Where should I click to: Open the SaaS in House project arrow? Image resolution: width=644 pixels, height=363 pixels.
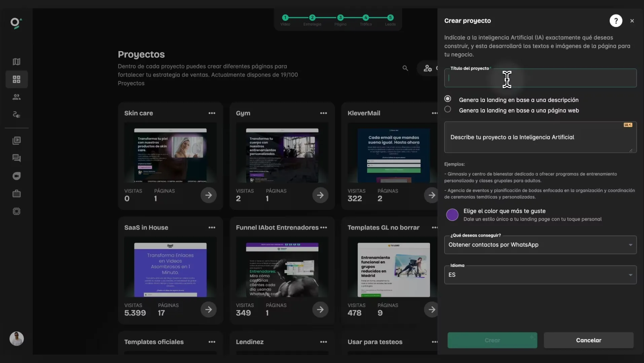pos(209,310)
